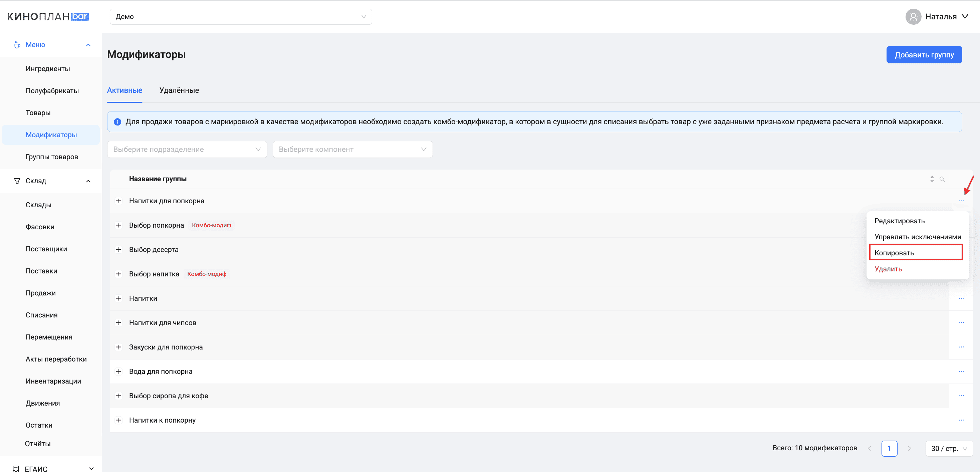Click page number 1 in pagination
Viewport: 980px width, 472px height.
click(x=889, y=448)
